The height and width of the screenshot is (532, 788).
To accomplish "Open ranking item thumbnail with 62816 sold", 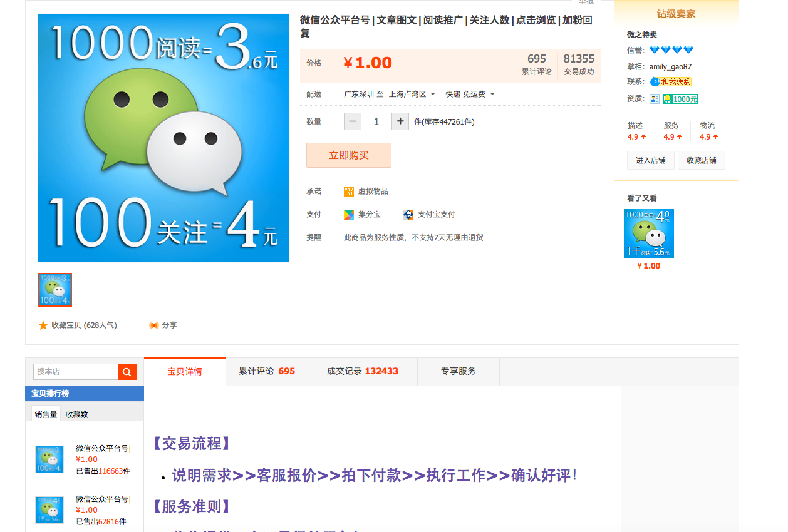I will 49,510.
